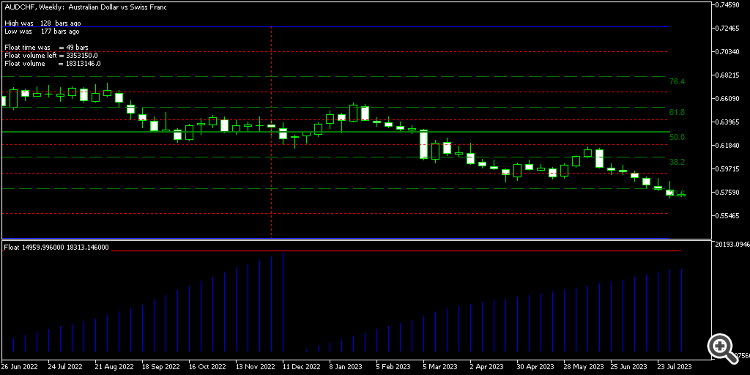Click the 23 Jul 2023 date label
Viewport: 750px width, 375px height.
(x=675, y=367)
